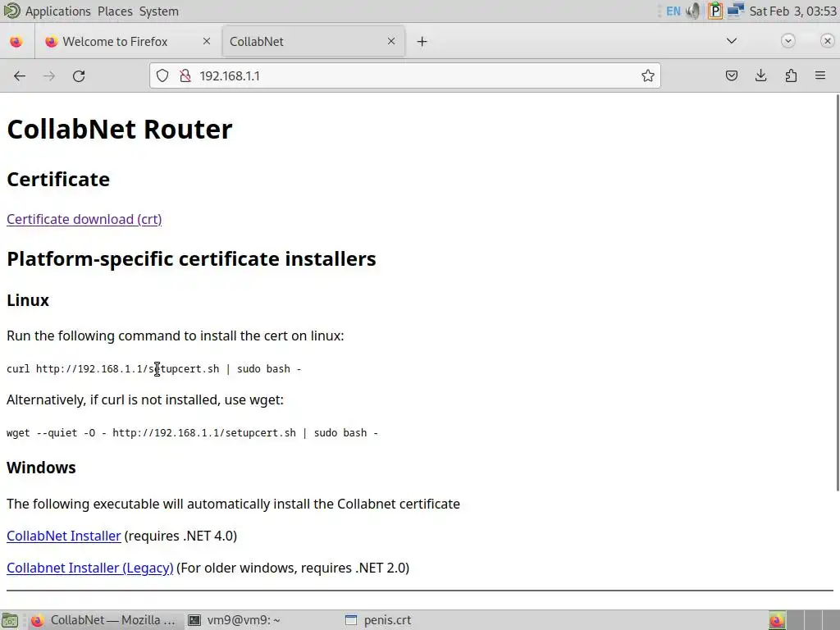Click the page vertical scrollbar
Image resolution: width=840 pixels, height=630 pixels.
click(x=838, y=292)
